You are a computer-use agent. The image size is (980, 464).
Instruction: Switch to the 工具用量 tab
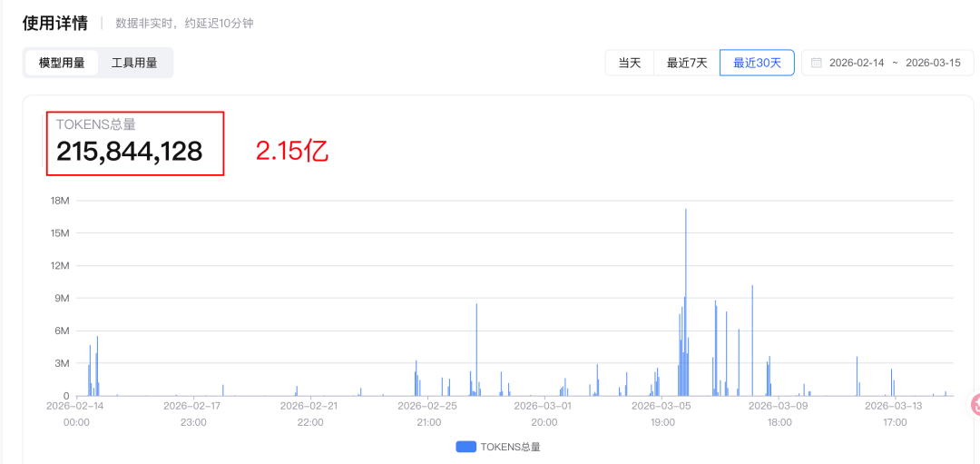click(134, 64)
